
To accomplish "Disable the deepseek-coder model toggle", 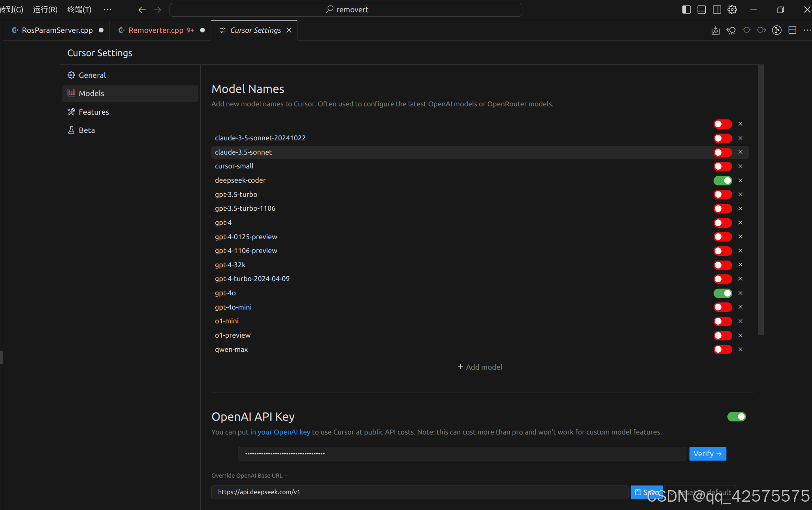I will [722, 180].
